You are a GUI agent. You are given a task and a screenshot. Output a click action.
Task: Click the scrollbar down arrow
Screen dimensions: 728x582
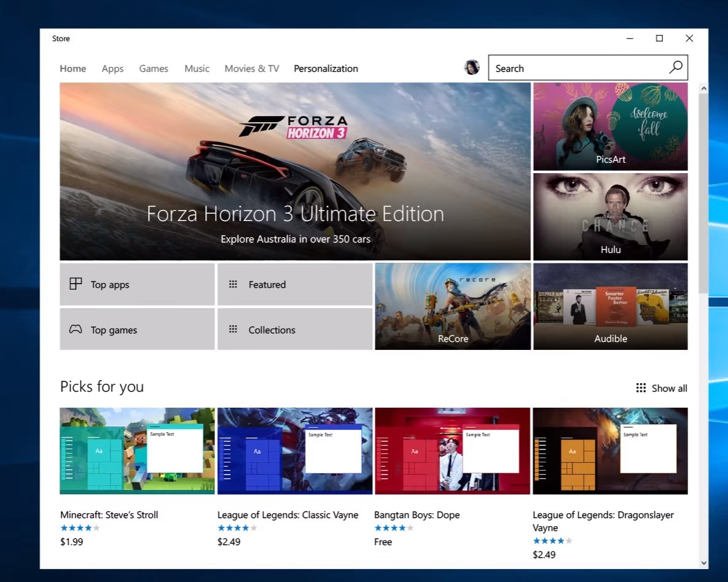(704, 562)
